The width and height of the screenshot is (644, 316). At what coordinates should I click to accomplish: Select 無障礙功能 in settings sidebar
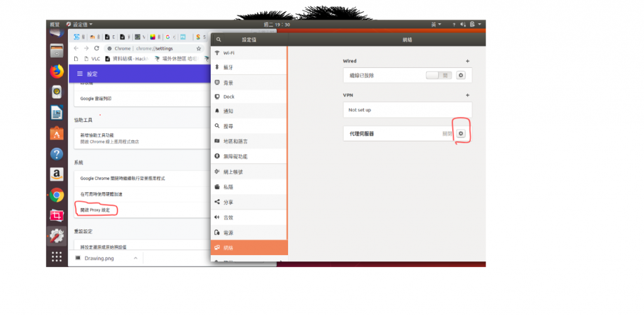(249, 156)
